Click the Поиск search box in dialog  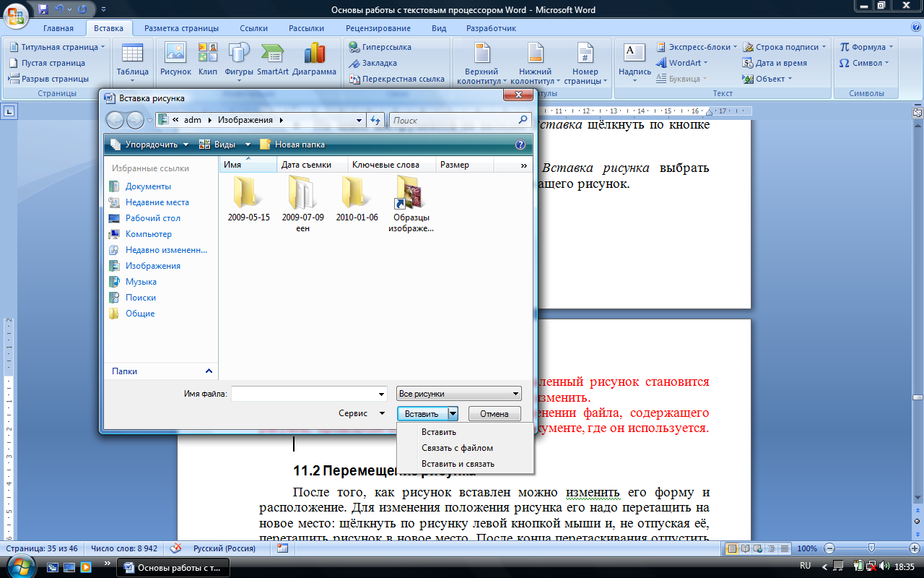460,121
